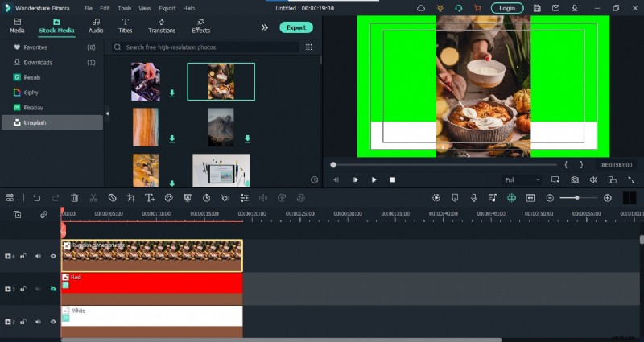Select the crop tool in timeline toolbar
Screen dimensions: 644x342
(131, 198)
